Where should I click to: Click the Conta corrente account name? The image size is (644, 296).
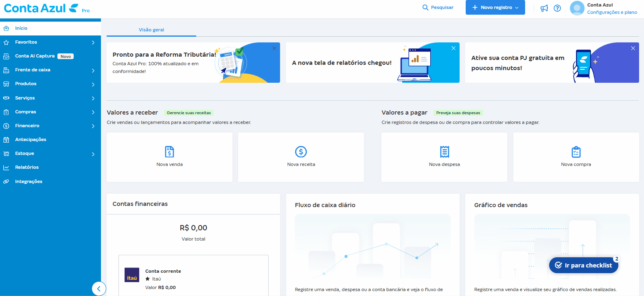(163, 271)
